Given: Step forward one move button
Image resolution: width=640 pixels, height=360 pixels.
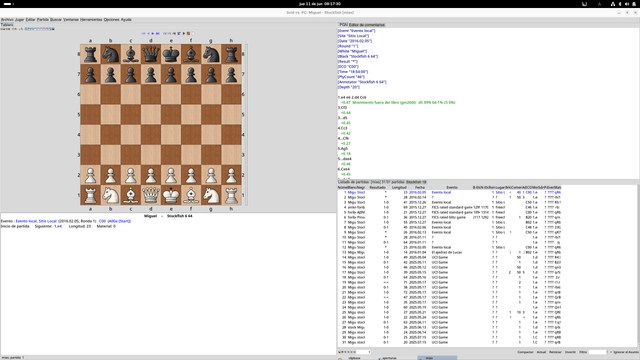Looking at the screenshot, I should pyautogui.click(x=153, y=33).
